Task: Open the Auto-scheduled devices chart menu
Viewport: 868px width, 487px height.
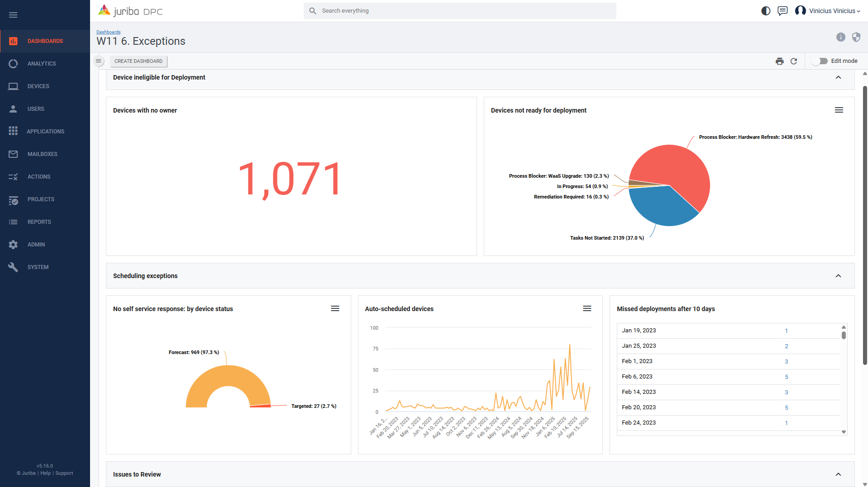Action: [587, 308]
